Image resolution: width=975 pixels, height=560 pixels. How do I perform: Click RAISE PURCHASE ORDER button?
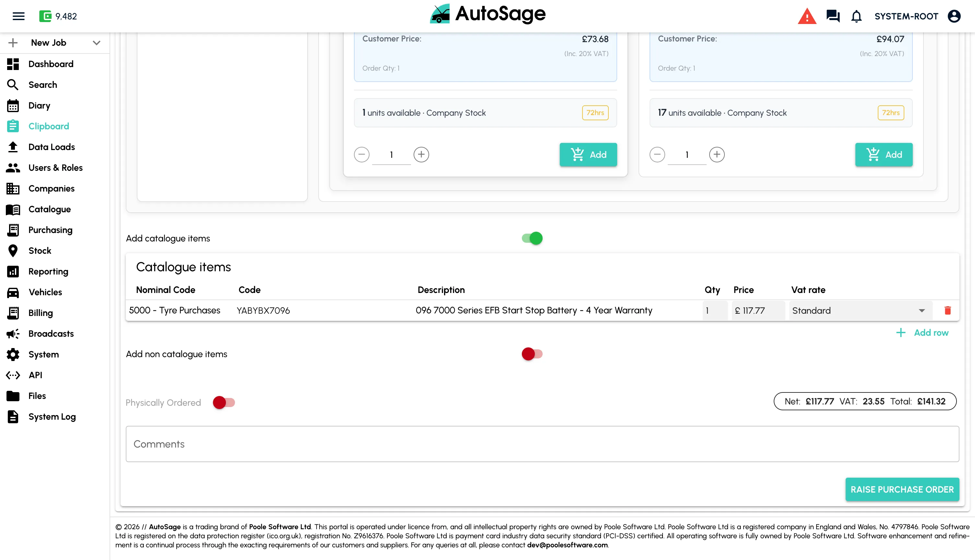coord(902,490)
